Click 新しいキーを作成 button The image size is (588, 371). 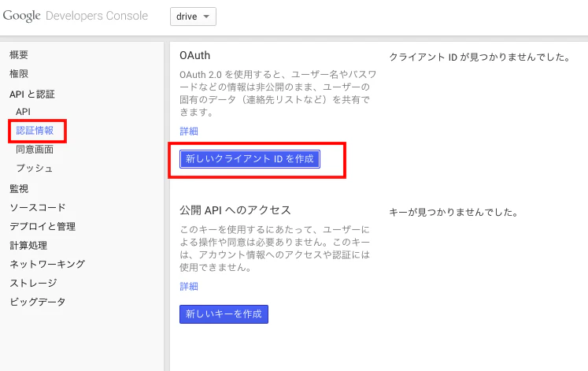(x=224, y=314)
